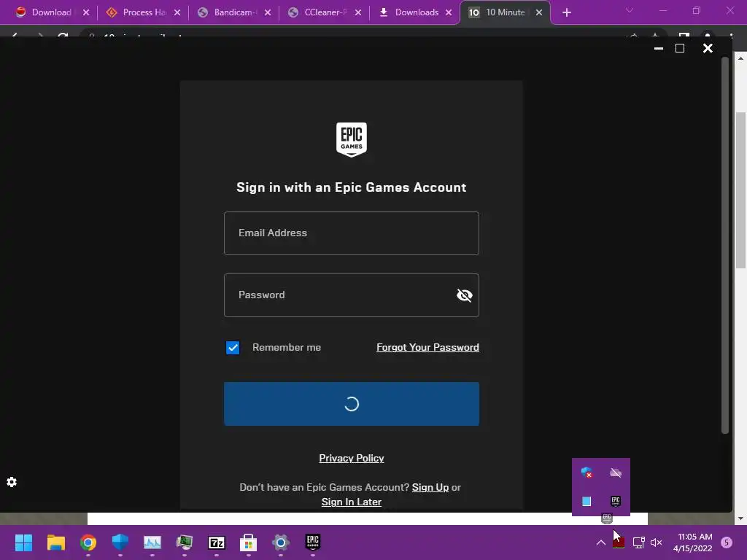
Task: Open the Windows Start menu
Action: click(x=23, y=542)
